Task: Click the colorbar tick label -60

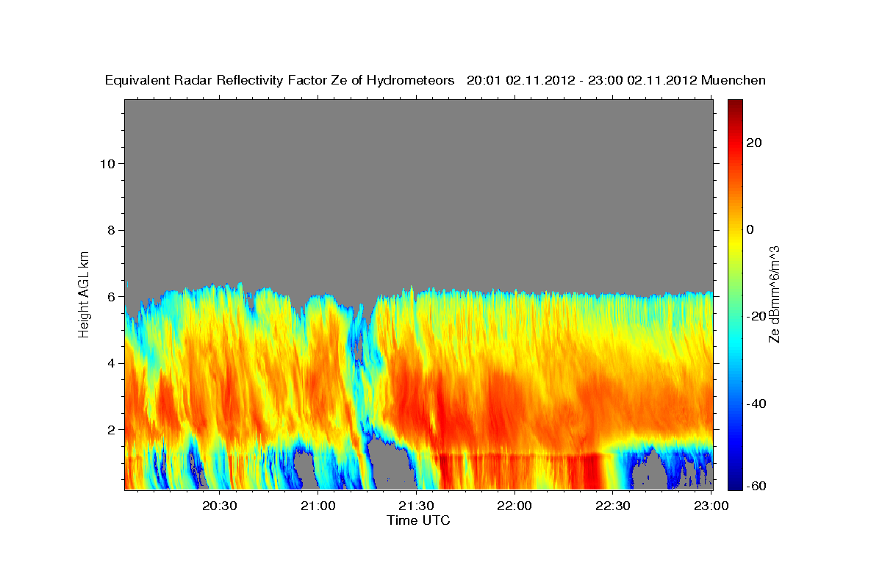Action: pos(756,486)
